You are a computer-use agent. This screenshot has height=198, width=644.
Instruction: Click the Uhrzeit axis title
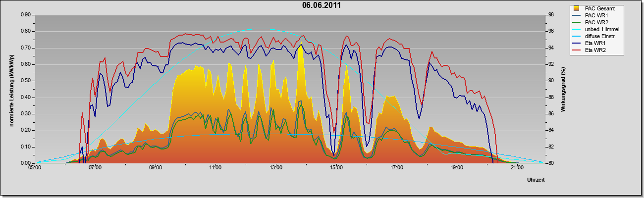(536, 181)
